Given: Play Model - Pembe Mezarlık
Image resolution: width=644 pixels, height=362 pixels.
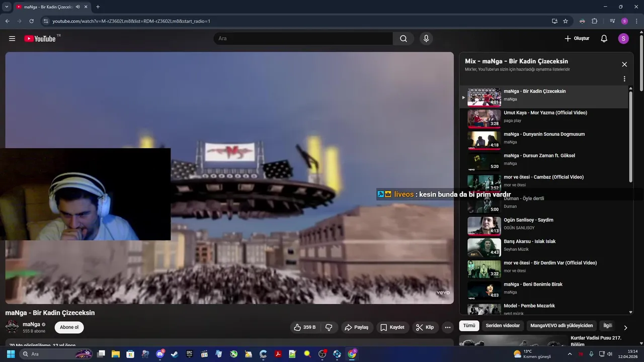Looking at the screenshot, I should coord(544,309).
